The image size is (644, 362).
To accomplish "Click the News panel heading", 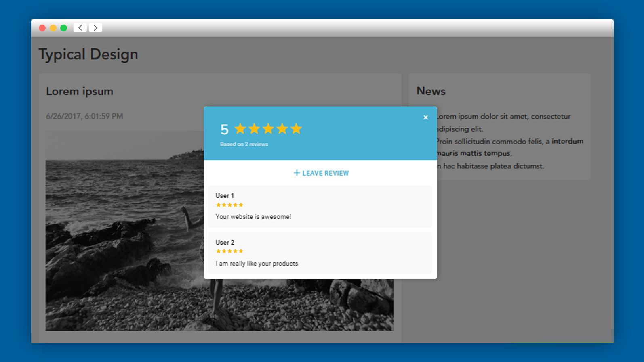I will coord(431,91).
